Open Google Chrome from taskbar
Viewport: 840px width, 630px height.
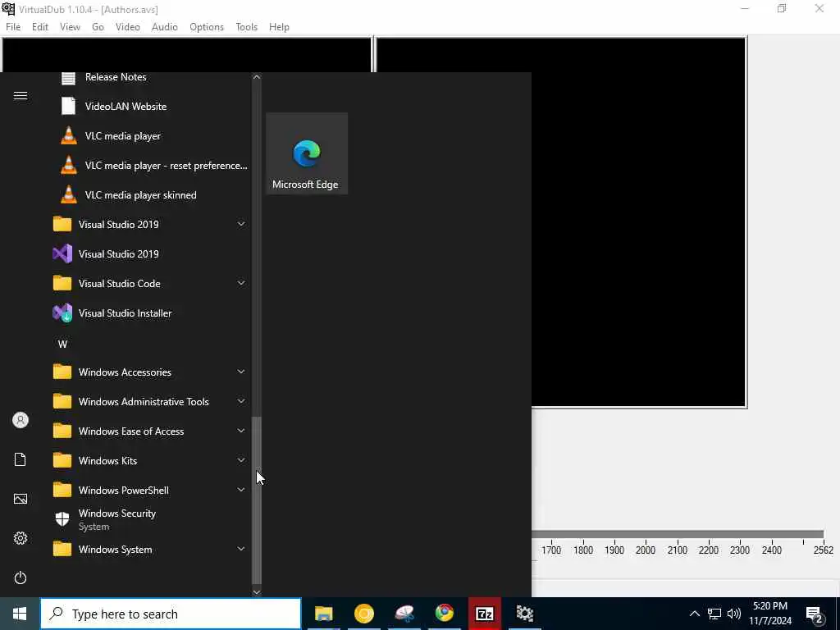click(444, 614)
